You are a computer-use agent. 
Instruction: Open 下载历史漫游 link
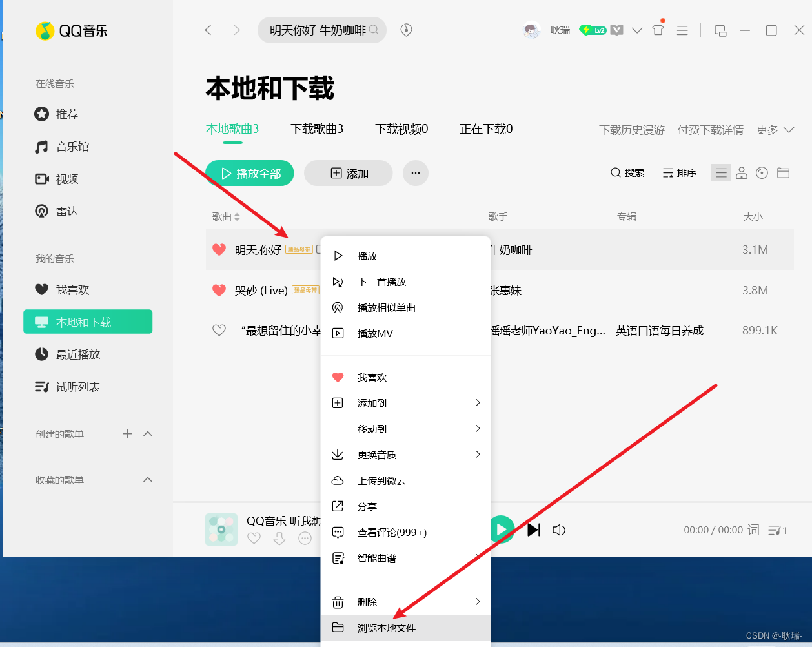[632, 130]
